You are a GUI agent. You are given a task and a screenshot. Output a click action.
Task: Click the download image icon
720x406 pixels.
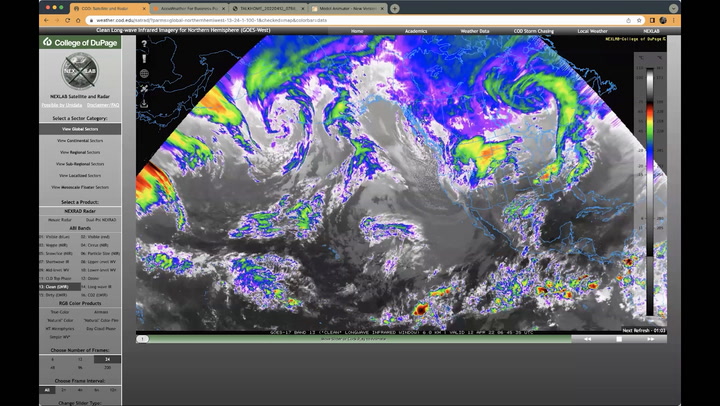point(144,103)
